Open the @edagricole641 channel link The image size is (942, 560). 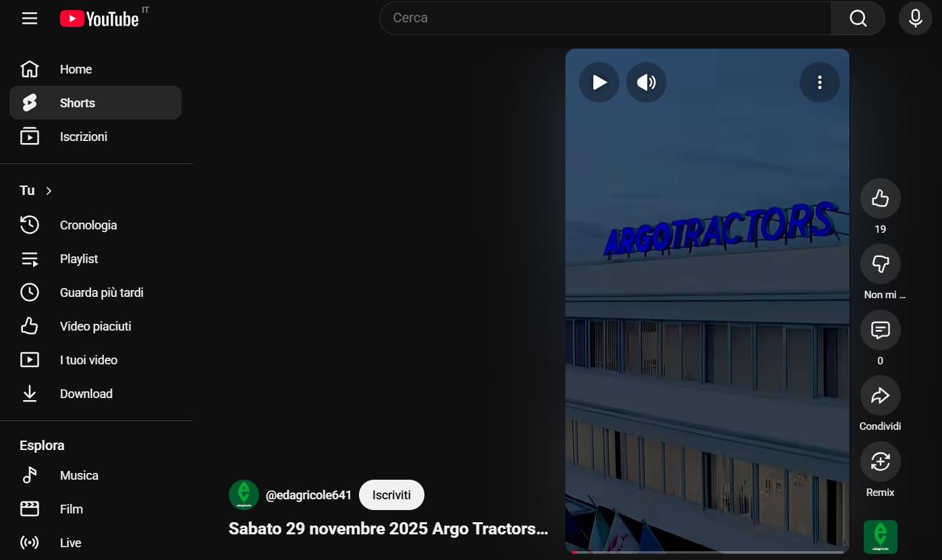pyautogui.click(x=308, y=495)
